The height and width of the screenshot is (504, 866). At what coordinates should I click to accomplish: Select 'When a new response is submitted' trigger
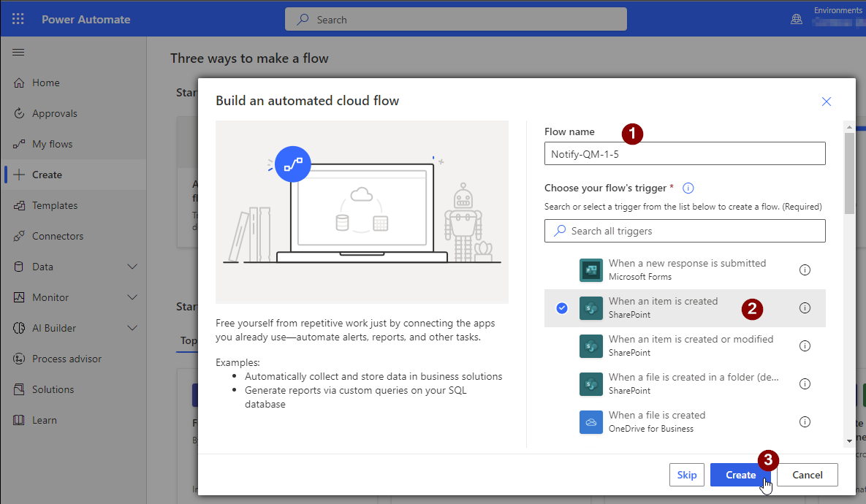(685, 270)
